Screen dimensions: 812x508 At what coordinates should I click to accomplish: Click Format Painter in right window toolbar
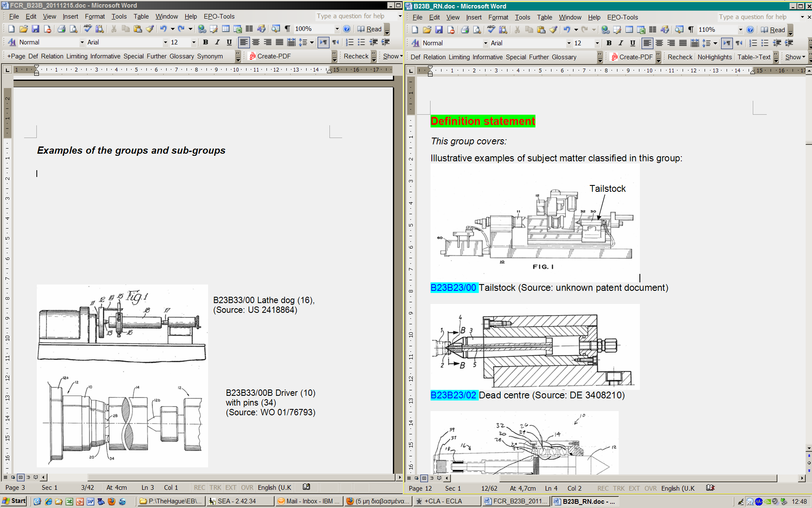click(554, 30)
